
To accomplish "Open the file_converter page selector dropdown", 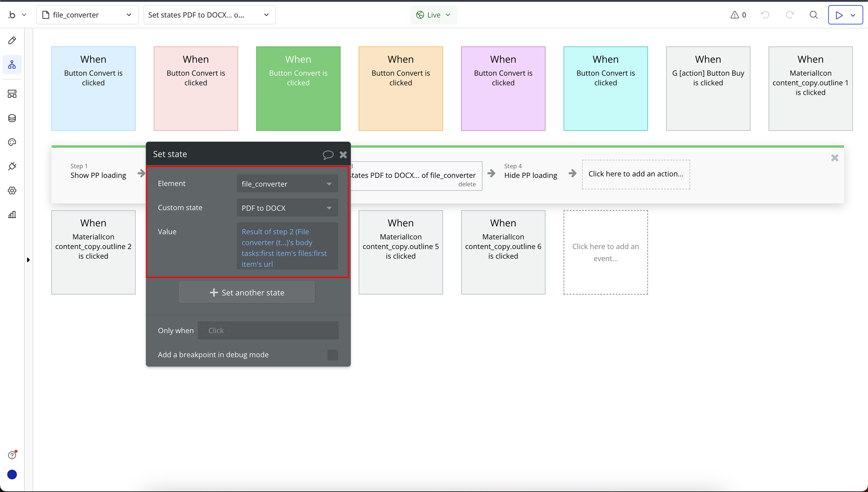I will coord(87,15).
